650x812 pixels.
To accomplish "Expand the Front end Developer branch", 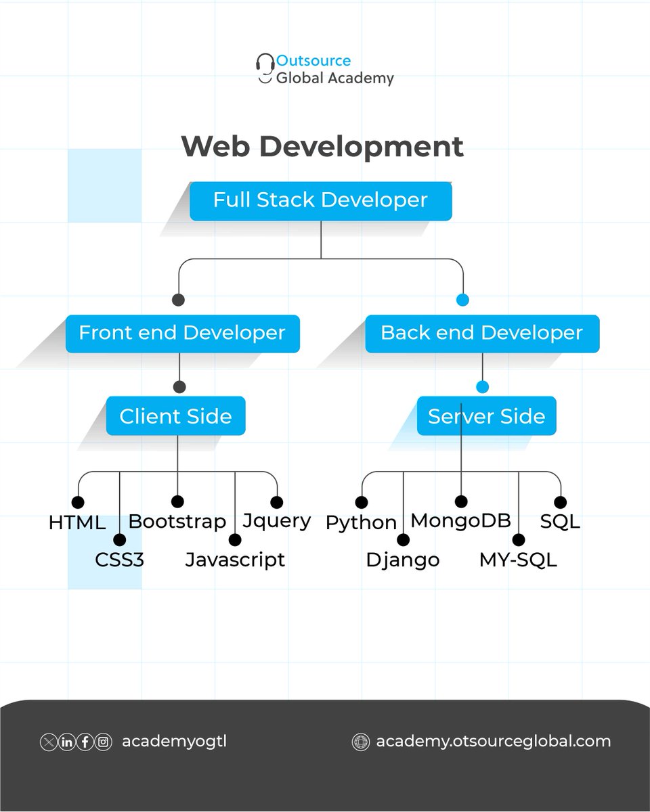I will click(182, 333).
